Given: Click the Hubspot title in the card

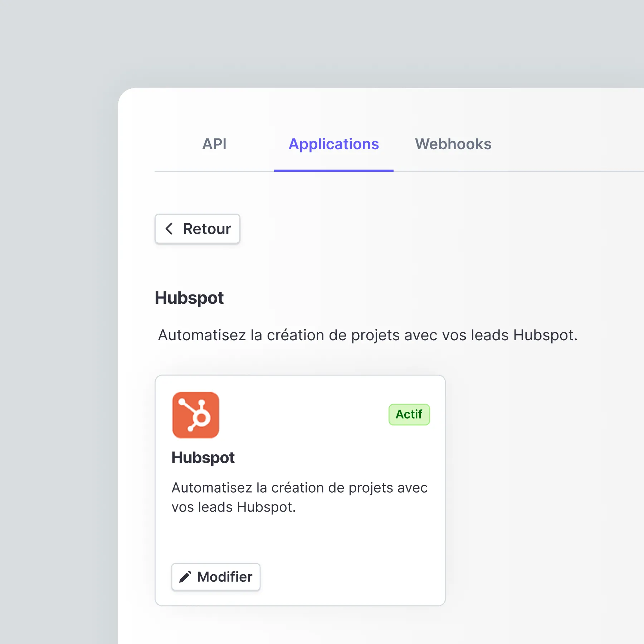Looking at the screenshot, I should click(203, 458).
